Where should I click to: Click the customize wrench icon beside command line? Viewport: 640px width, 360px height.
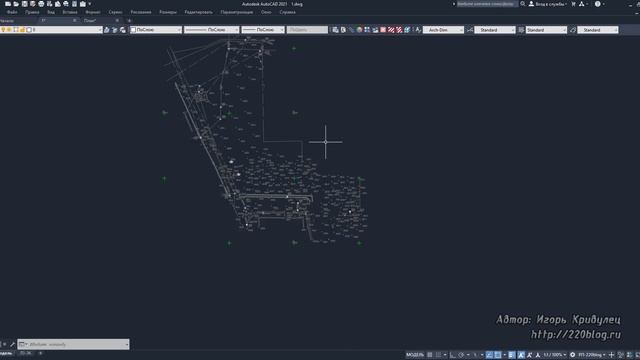pyautogui.click(x=13, y=344)
